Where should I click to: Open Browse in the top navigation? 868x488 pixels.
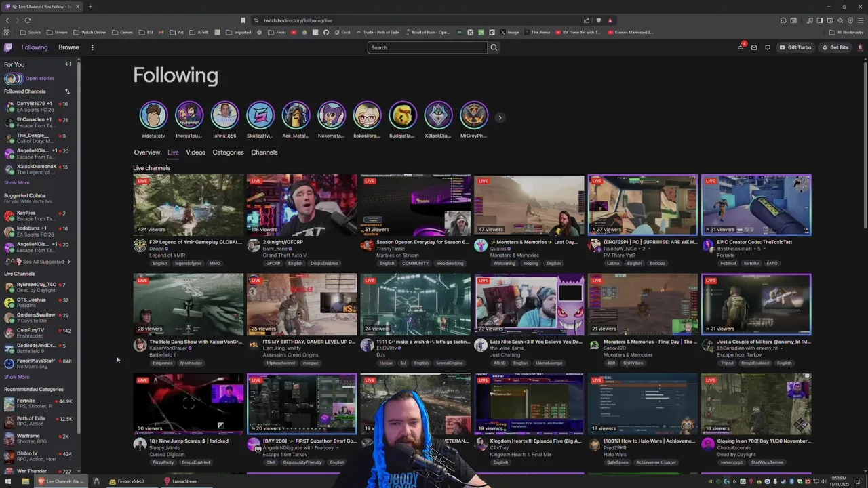[x=68, y=47]
